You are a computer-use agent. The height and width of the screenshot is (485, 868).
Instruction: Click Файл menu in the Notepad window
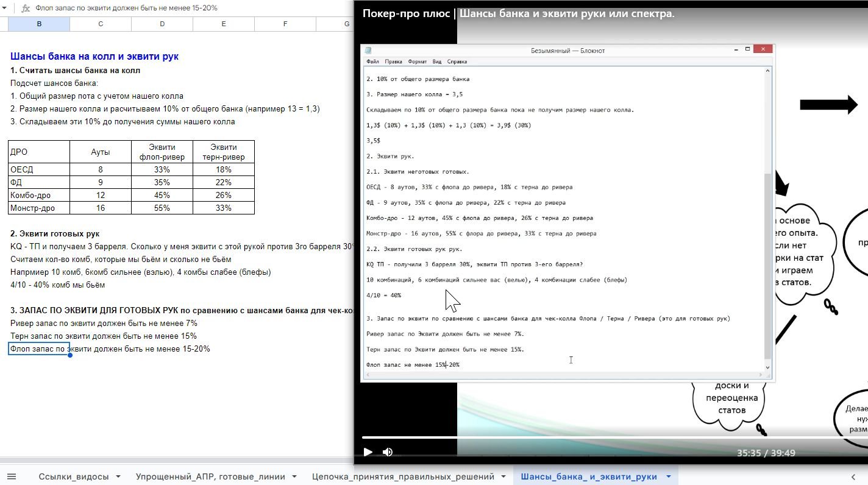pos(373,62)
